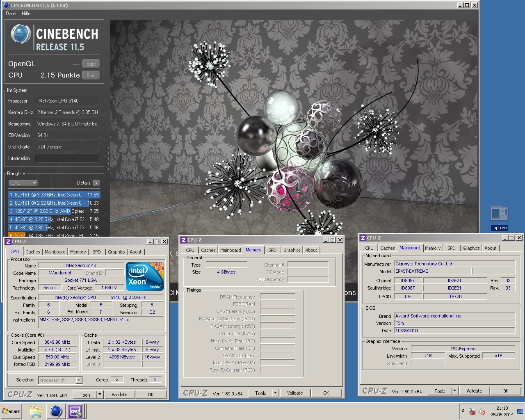Select ranking entry 4C/8T @ 2.80 GHz
The image size is (525, 420).
pyautogui.click(x=54, y=228)
